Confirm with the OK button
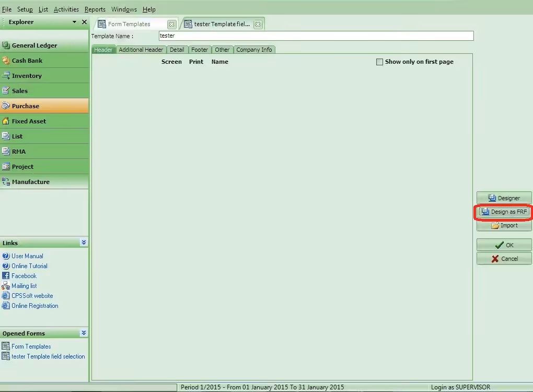 504,245
